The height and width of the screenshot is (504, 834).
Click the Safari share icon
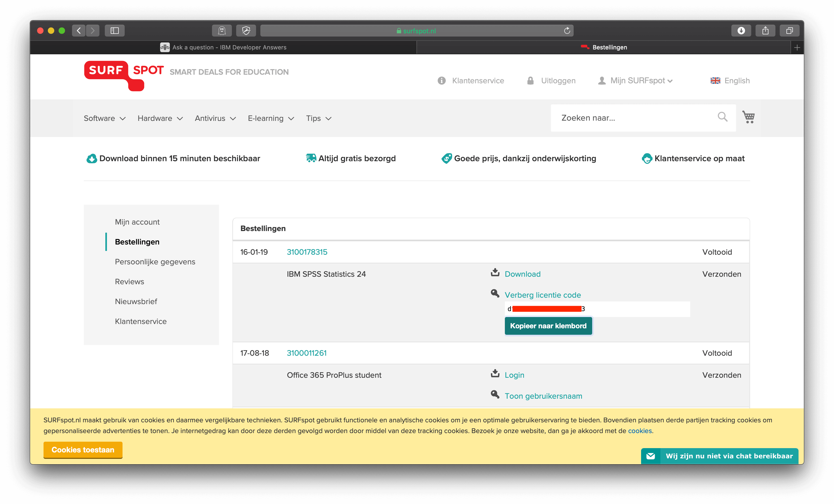(x=765, y=31)
